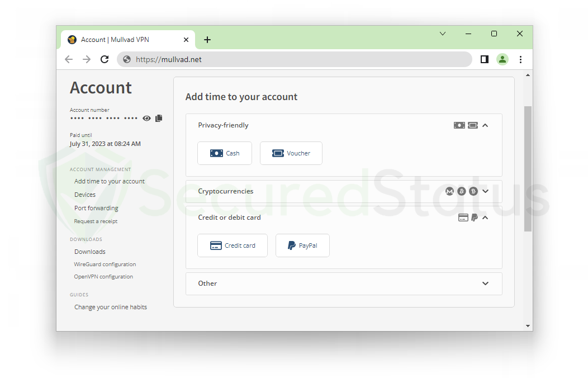Image resolution: width=588 pixels, height=378 pixels.
Task: Open the browser profile avatar menu
Action: click(502, 59)
